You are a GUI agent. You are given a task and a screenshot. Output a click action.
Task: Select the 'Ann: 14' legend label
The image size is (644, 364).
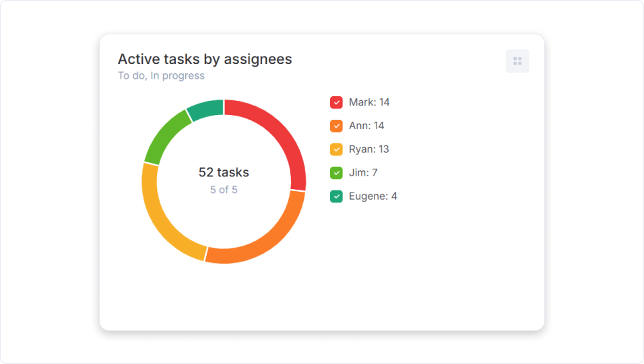point(366,126)
